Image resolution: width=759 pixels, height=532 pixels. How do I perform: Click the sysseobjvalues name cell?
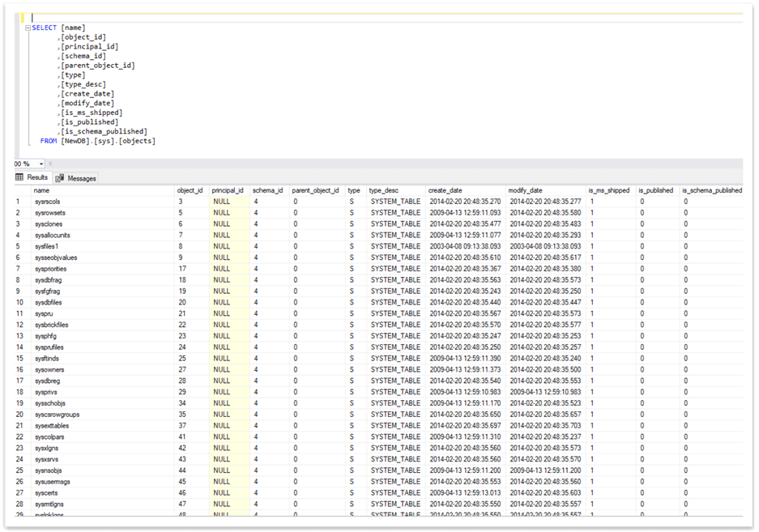tap(104, 257)
